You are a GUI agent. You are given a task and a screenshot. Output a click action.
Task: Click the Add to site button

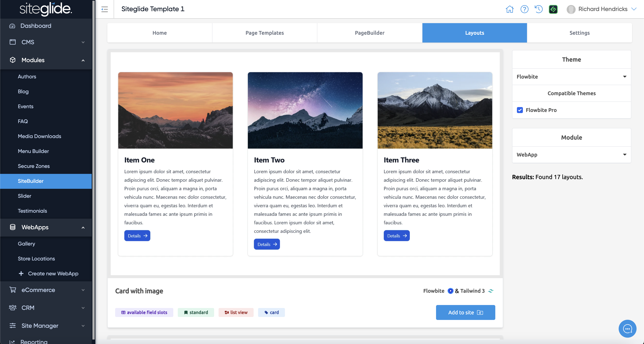click(465, 312)
